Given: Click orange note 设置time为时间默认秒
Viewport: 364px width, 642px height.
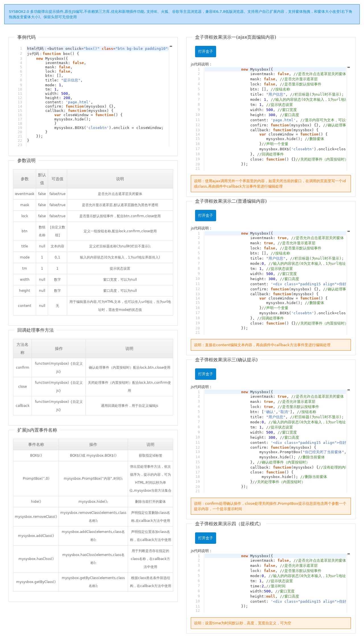Looking at the screenshot, I should (271, 623).
